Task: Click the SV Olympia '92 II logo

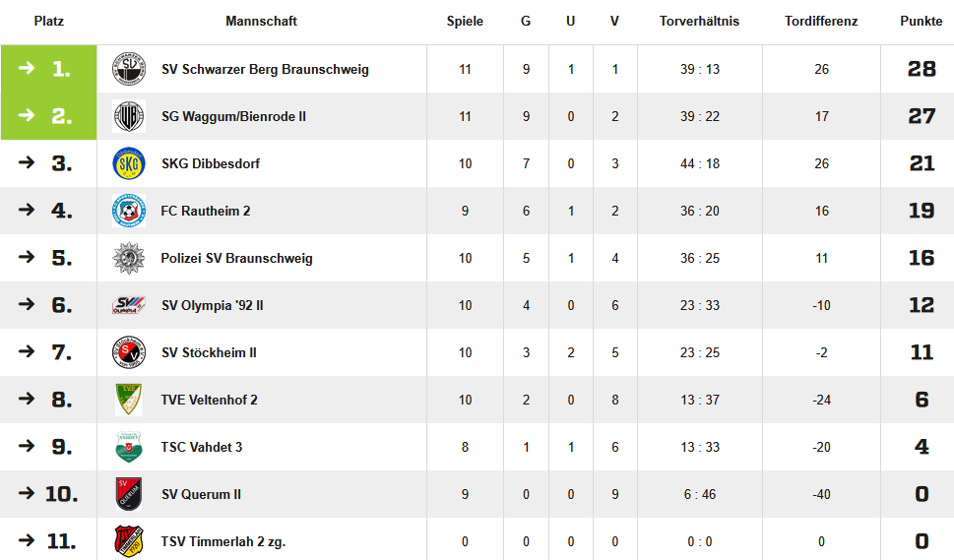Action: [x=128, y=305]
